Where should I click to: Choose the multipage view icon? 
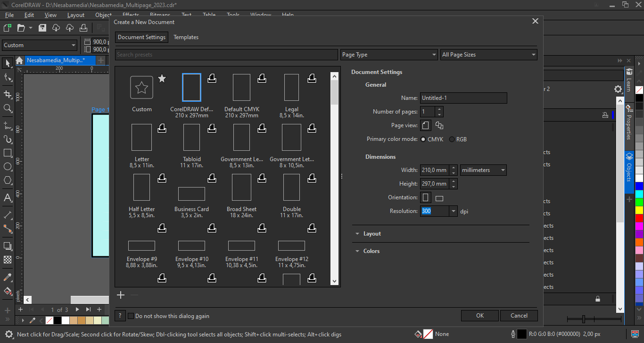439,125
